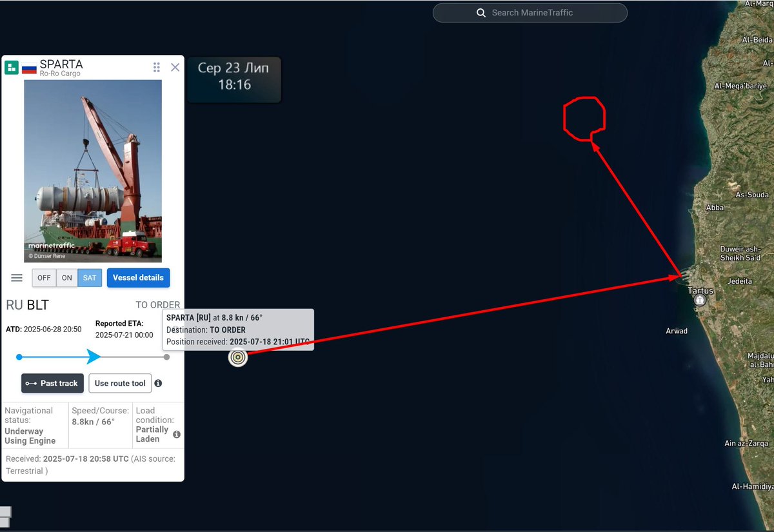
Task: Click info icon beside Load condition
Action: (177, 435)
